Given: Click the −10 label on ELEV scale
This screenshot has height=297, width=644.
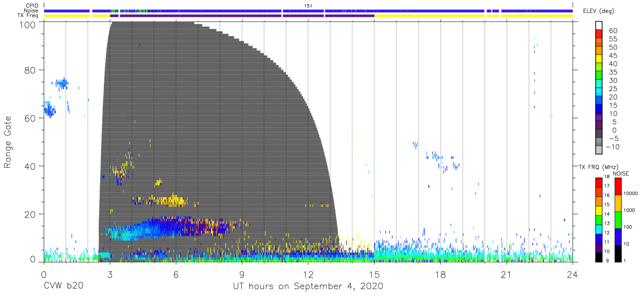Looking at the screenshot, I should tap(612, 147).
